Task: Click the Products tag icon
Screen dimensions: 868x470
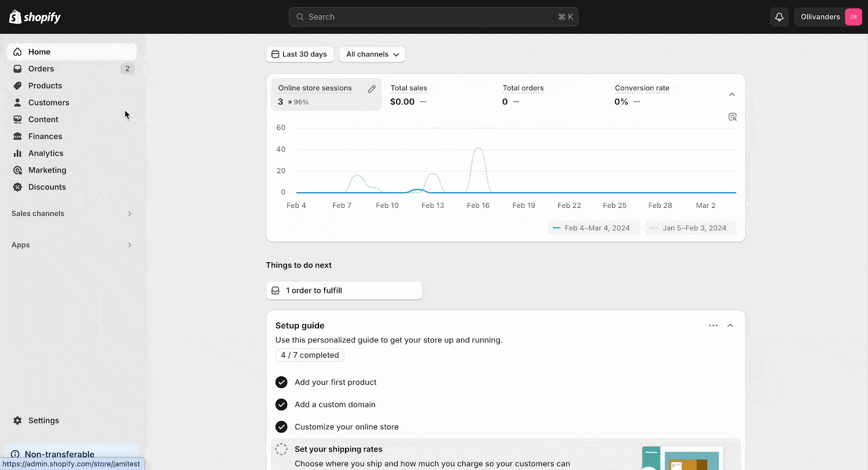Action: coord(17,86)
